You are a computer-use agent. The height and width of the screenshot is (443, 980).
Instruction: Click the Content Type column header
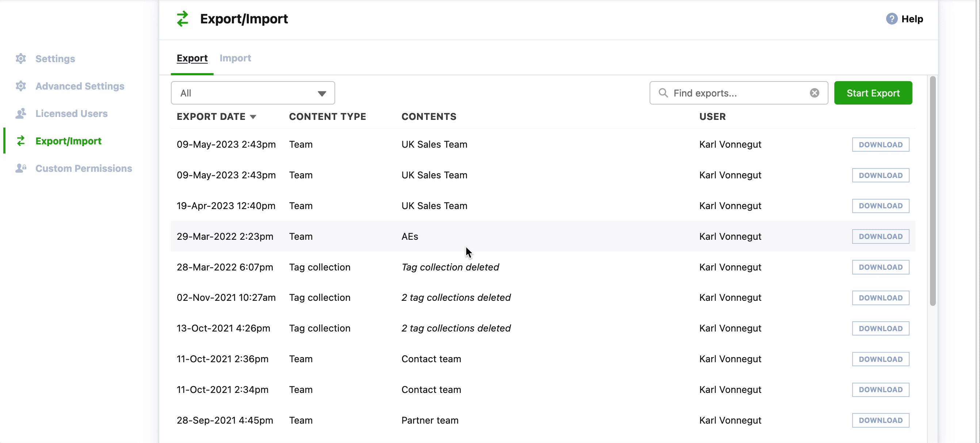[x=327, y=117]
